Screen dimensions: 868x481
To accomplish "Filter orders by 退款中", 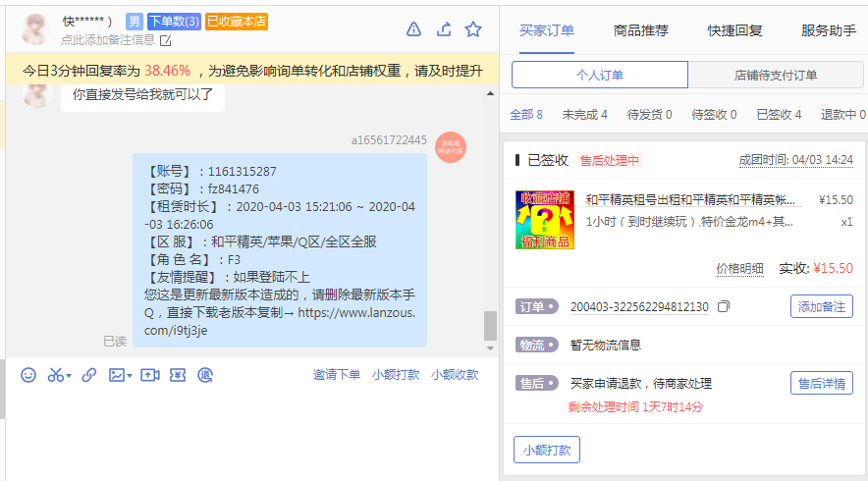I will pos(843,115).
